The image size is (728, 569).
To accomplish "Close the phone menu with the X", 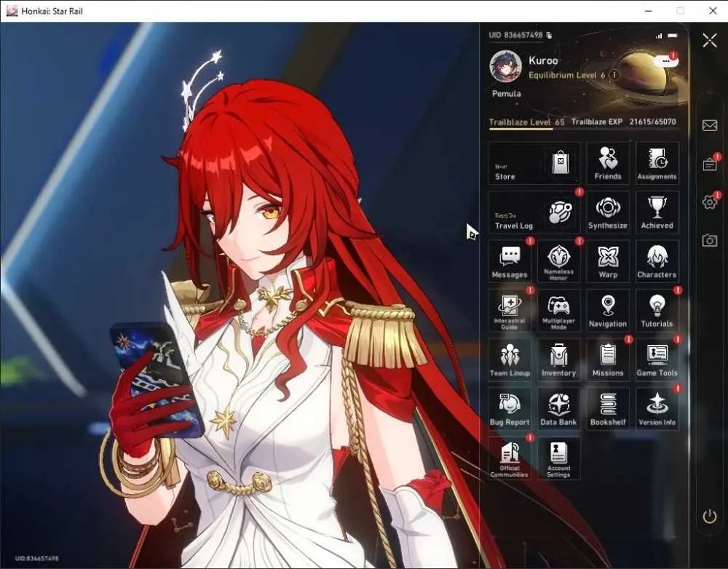I will 709,40.
